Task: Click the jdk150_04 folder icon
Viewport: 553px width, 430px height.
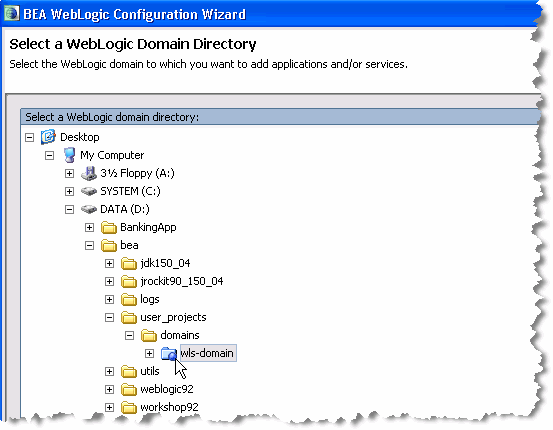Action: [x=129, y=264]
